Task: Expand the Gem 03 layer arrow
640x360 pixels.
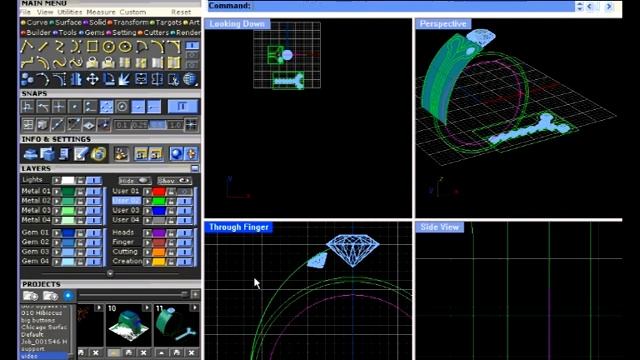Action: (x=57, y=252)
